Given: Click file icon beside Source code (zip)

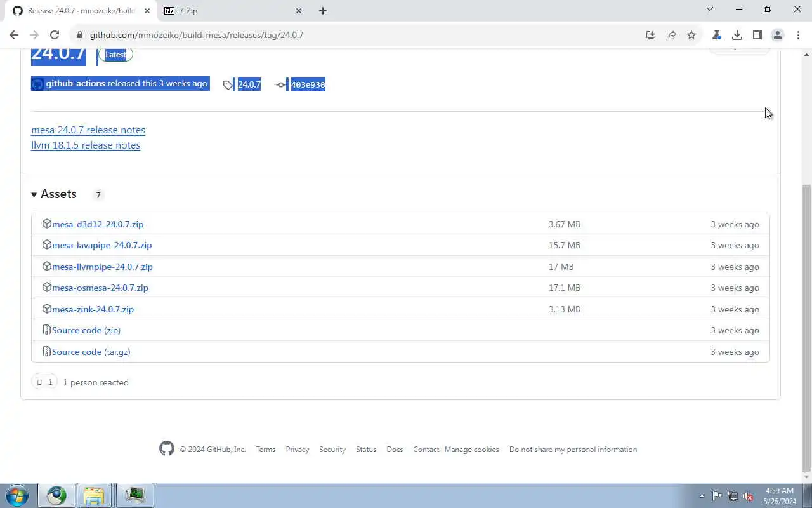Looking at the screenshot, I should [x=46, y=330].
